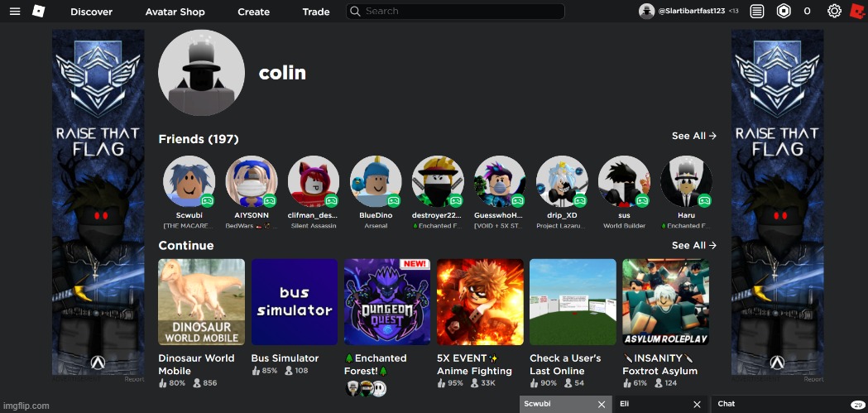
Task: Close the Eli chat tab
Action: click(698, 405)
